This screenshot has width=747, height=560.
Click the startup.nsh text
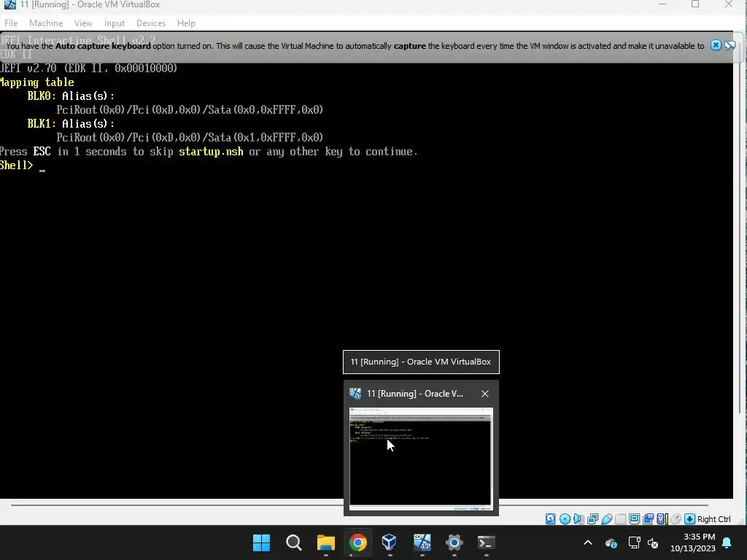pyautogui.click(x=211, y=152)
